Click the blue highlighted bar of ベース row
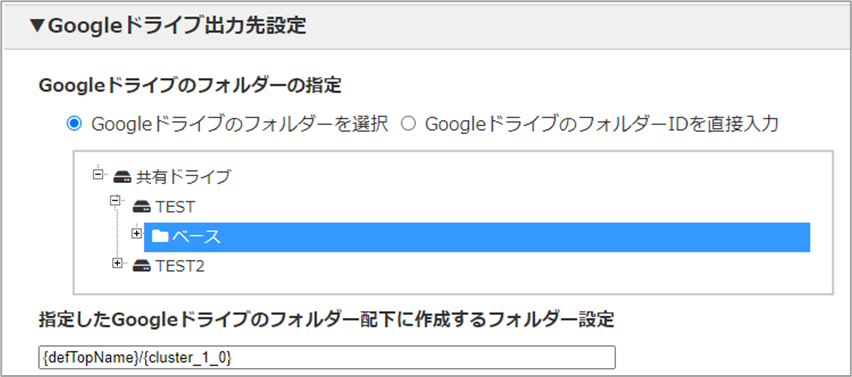Viewport: 852px width, 377px height. point(477,237)
